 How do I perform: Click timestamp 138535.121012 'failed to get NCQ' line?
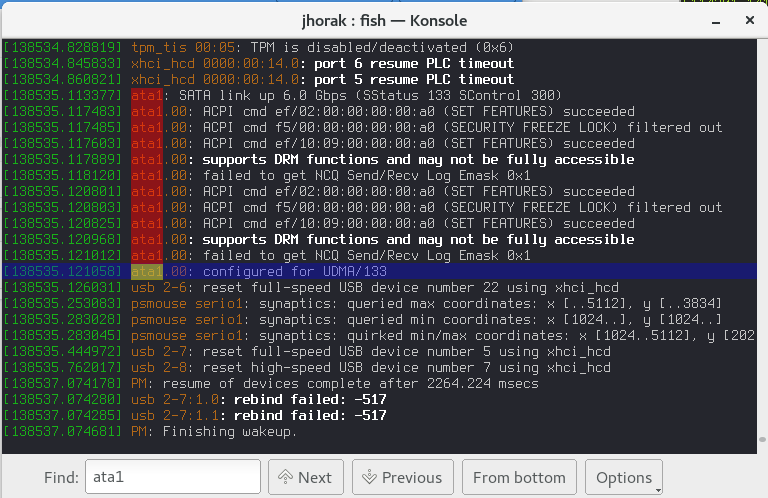pyautogui.click(x=267, y=256)
